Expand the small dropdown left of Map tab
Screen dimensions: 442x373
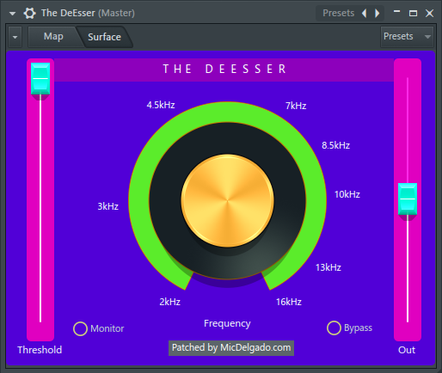point(15,37)
